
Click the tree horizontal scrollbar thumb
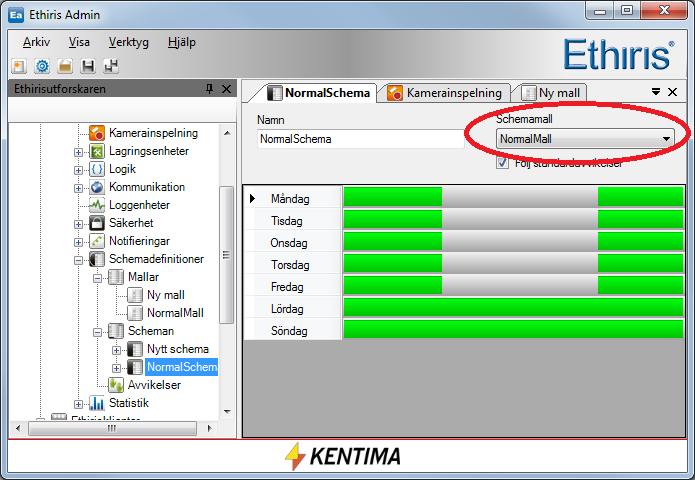click(x=113, y=428)
